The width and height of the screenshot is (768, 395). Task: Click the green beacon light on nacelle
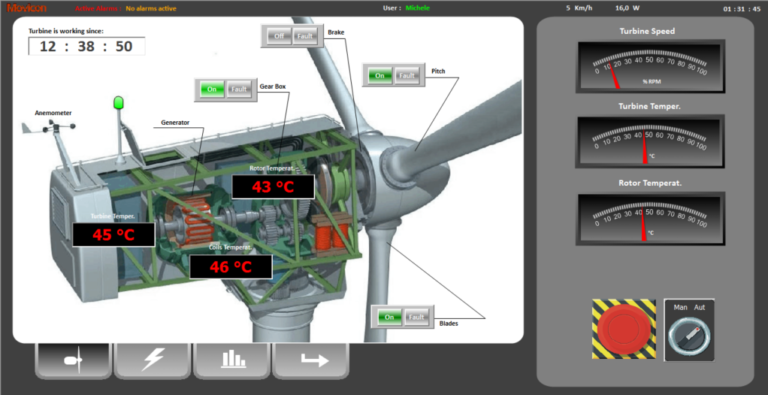tap(118, 102)
